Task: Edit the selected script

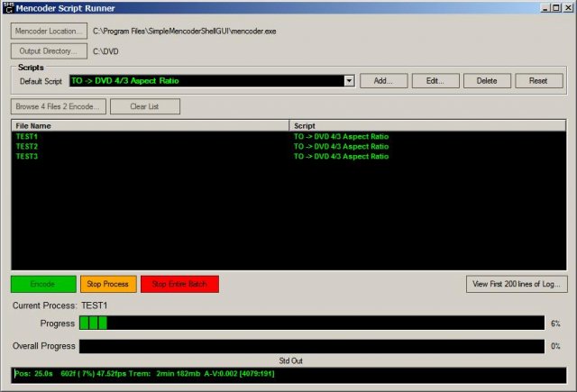Action: [x=435, y=81]
